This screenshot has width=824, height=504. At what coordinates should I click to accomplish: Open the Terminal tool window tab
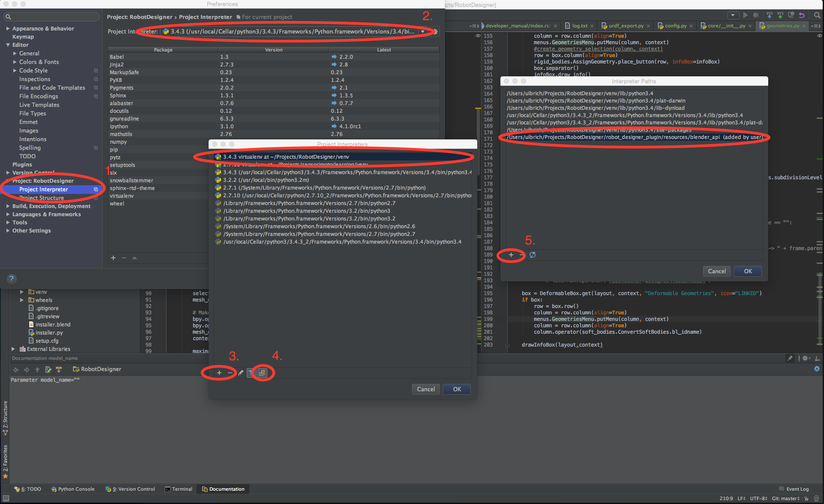point(179,489)
